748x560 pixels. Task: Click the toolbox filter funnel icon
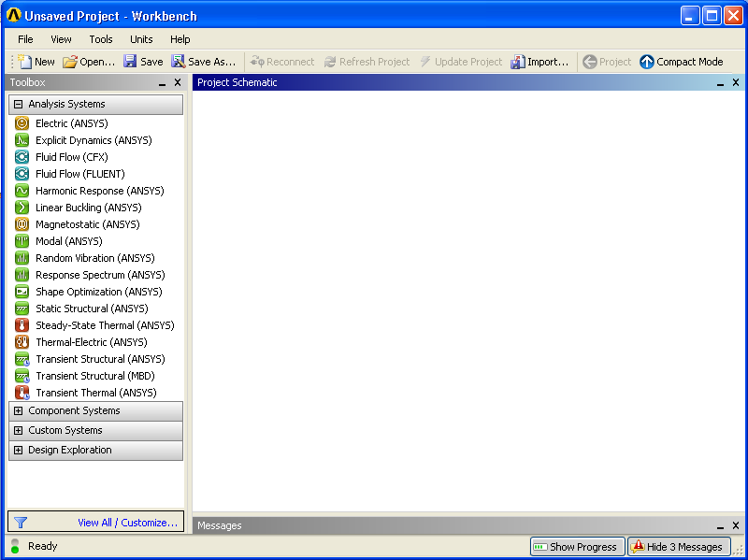coord(21,523)
